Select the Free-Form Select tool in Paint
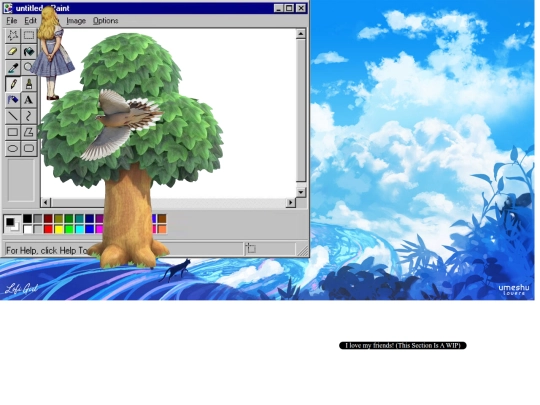This screenshot has width=540, height=405. tap(13, 35)
